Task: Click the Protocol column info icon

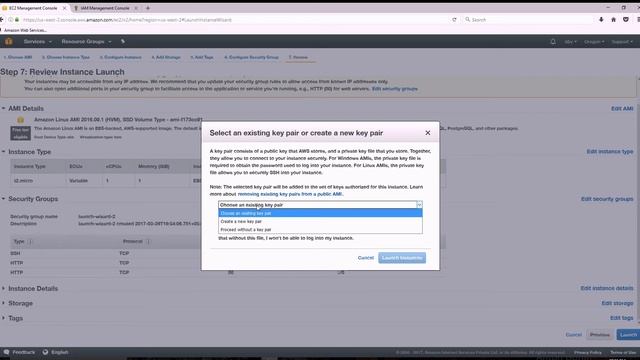Action: 148,242
